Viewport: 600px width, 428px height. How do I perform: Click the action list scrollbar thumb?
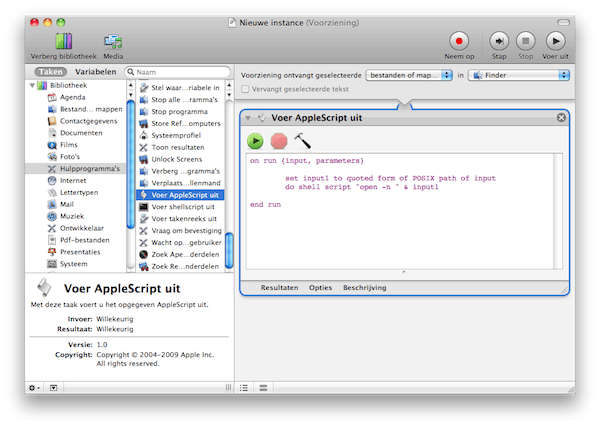click(229, 251)
